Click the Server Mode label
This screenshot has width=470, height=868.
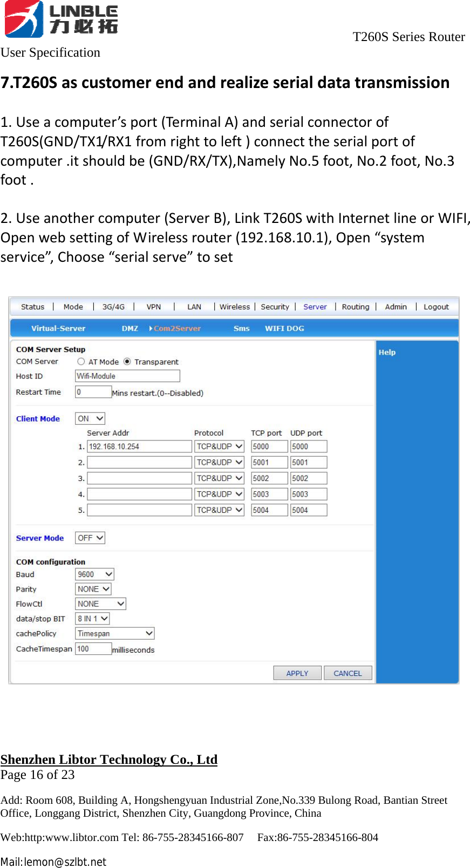40,538
